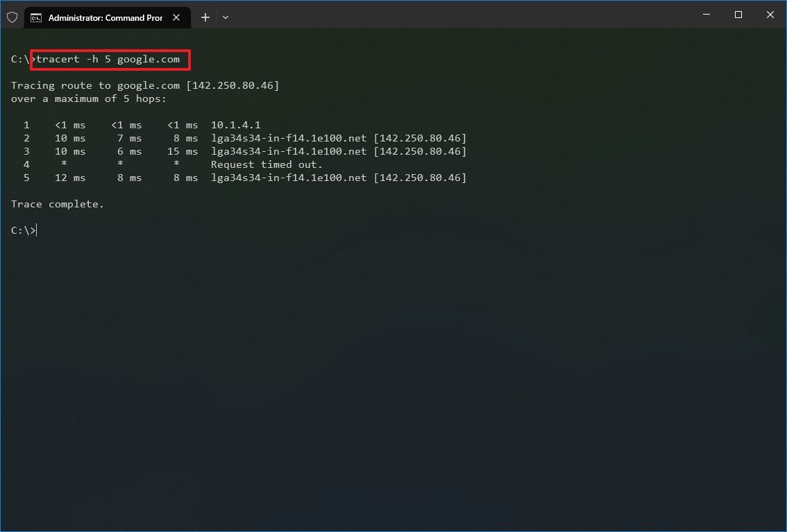
Task: Click the Command Prompt icon on the tab
Action: point(37,17)
